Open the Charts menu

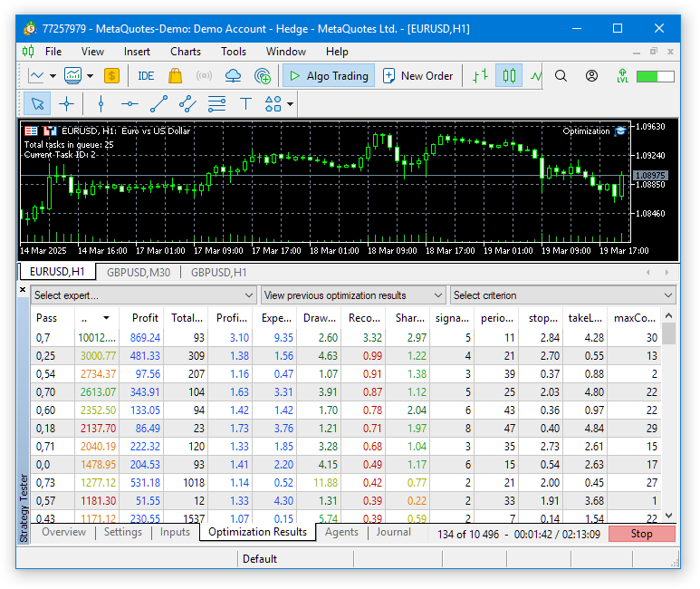[186, 52]
